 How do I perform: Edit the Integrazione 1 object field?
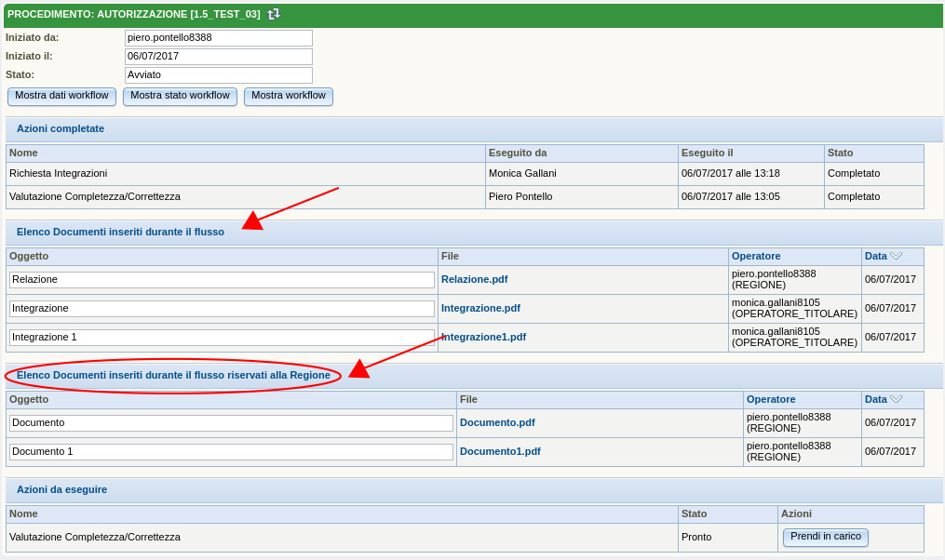coord(222,338)
